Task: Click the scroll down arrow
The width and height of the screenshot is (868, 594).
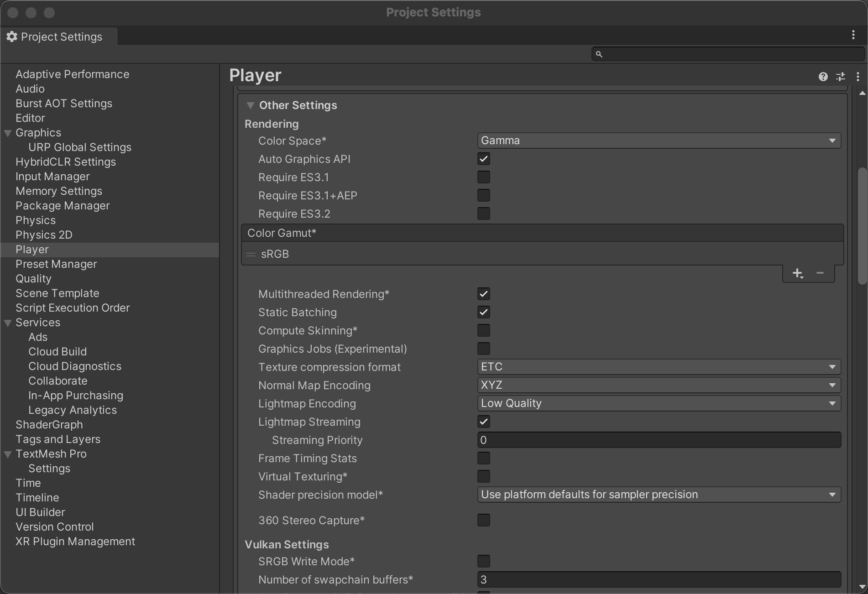Action: pyautogui.click(x=862, y=587)
